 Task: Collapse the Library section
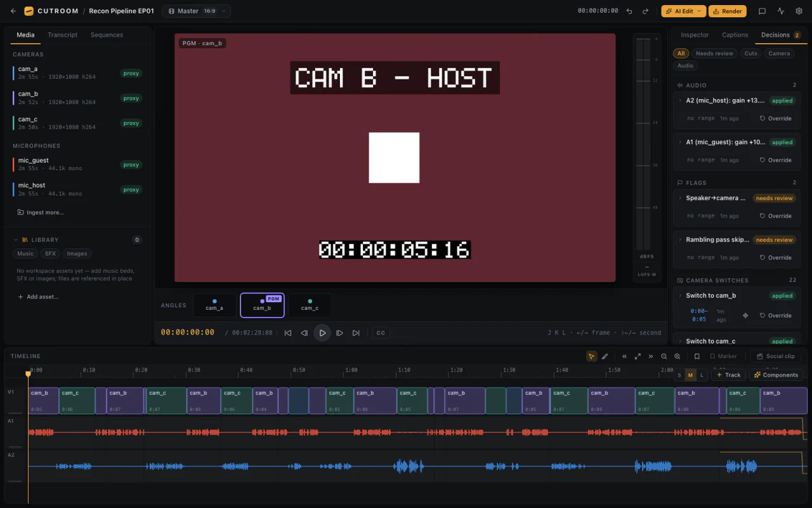pyautogui.click(x=16, y=240)
